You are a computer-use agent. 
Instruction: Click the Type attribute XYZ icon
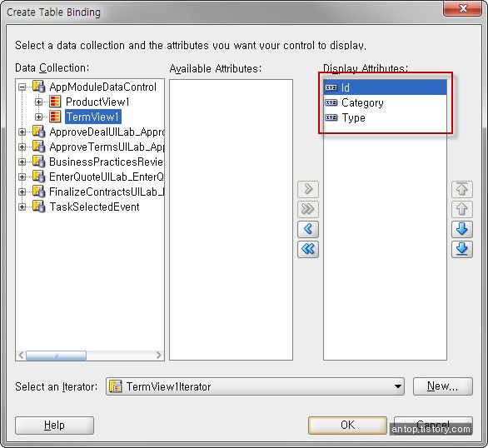(331, 117)
